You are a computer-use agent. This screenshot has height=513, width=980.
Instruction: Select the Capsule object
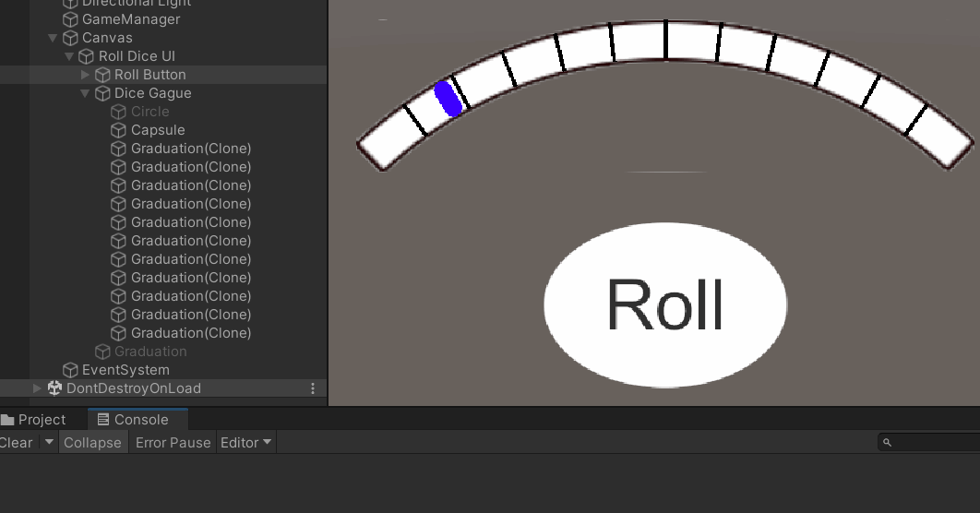(158, 130)
